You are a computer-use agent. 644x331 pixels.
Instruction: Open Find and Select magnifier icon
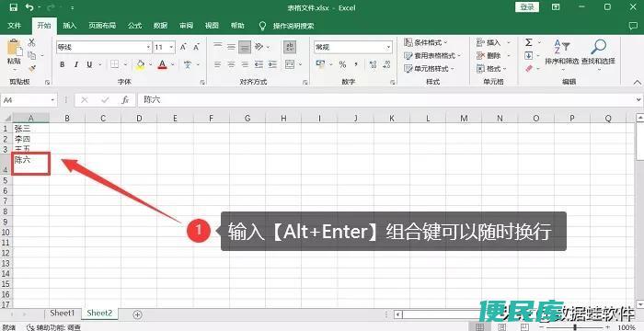click(x=598, y=47)
